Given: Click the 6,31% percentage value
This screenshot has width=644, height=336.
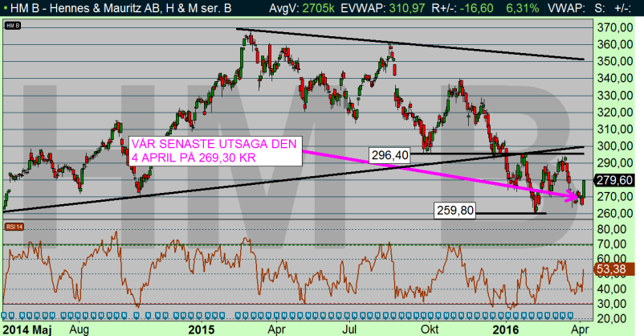Looking at the screenshot, I should click(523, 8).
